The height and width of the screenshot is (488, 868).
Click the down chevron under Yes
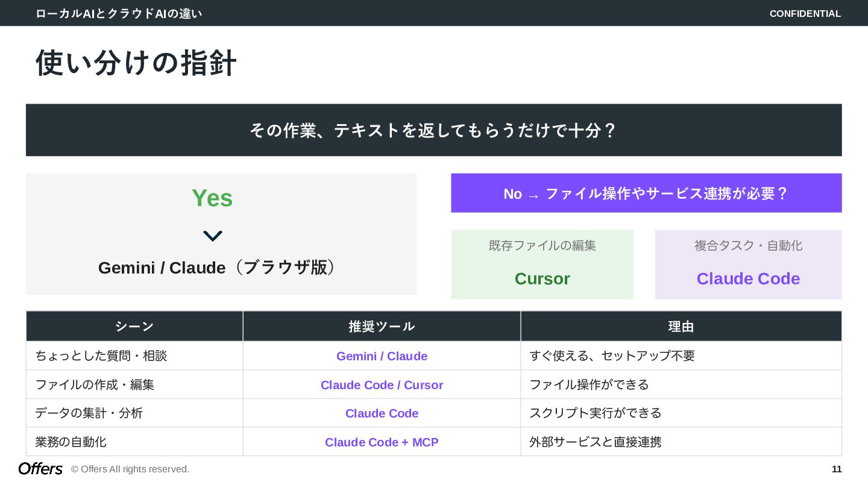[x=212, y=236]
